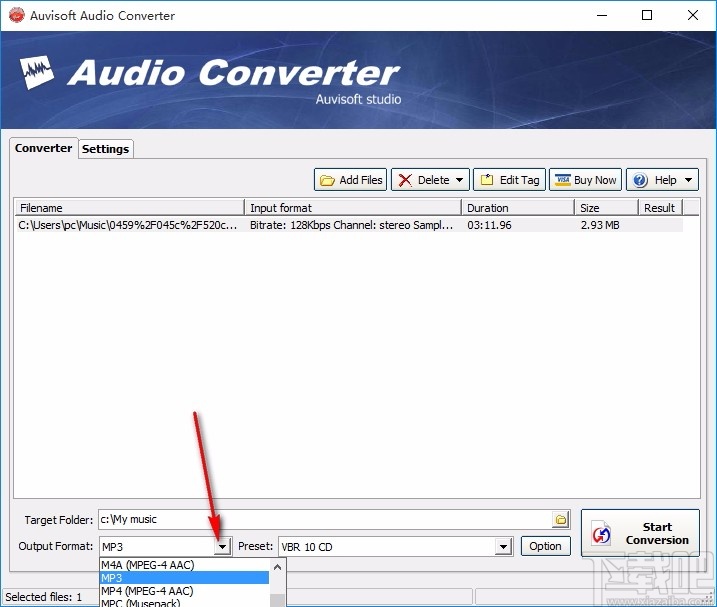Select the Converter tab

click(43, 148)
